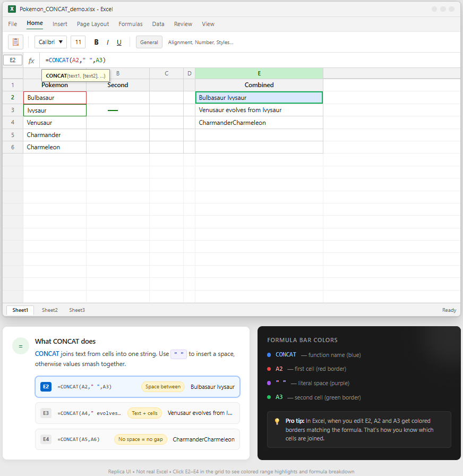Click the red A2 legend dot
The width and height of the screenshot is (463, 476).
(269, 369)
